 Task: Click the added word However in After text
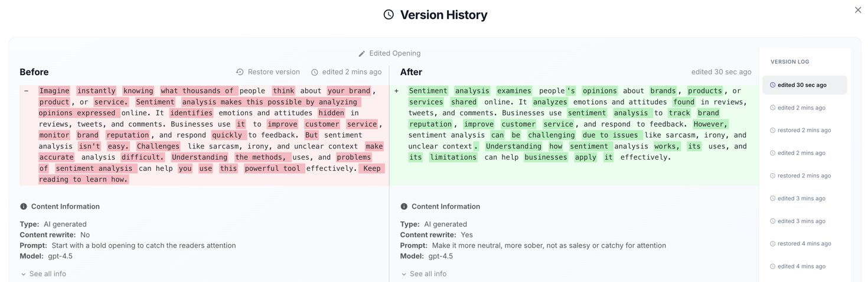[x=710, y=124]
